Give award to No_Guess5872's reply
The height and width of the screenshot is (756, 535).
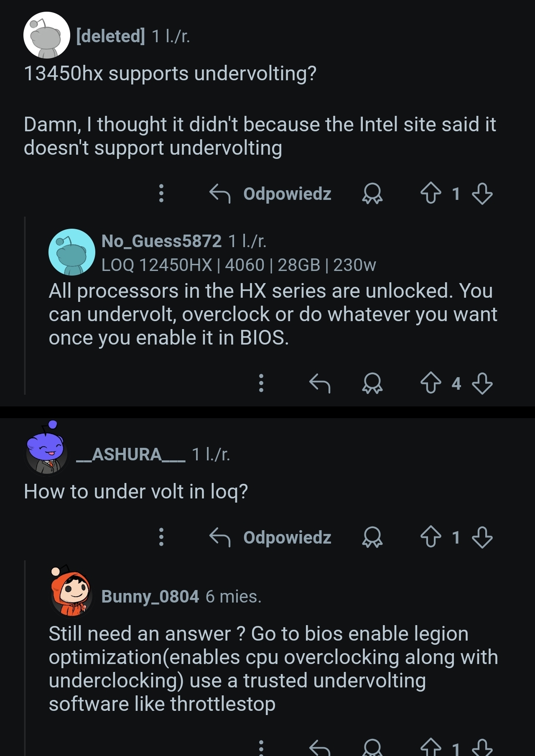tap(372, 383)
